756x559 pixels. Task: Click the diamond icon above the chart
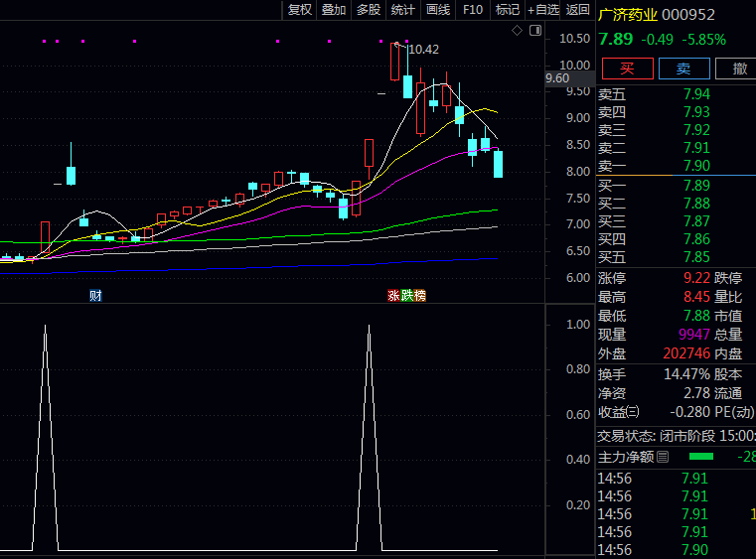(x=517, y=31)
